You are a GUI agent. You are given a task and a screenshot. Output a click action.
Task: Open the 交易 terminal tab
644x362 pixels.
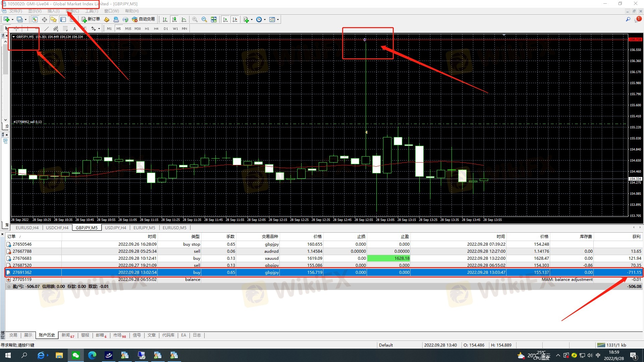coord(13,335)
